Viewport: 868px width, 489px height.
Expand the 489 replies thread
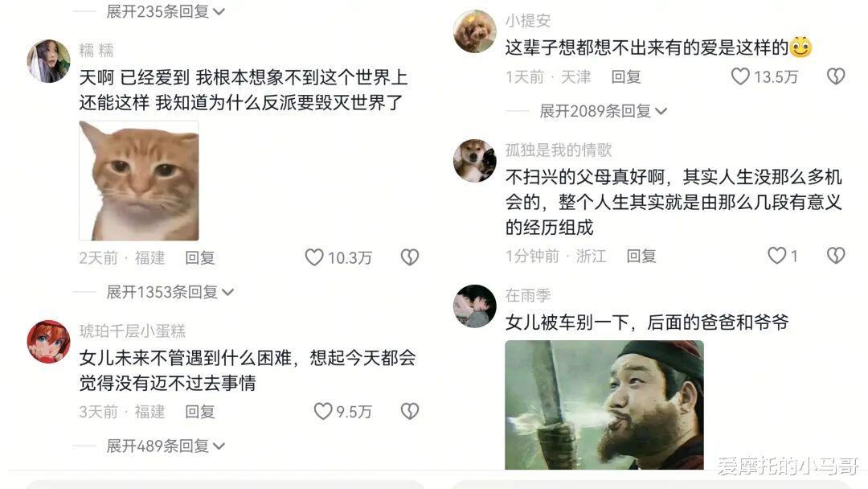[x=166, y=446]
